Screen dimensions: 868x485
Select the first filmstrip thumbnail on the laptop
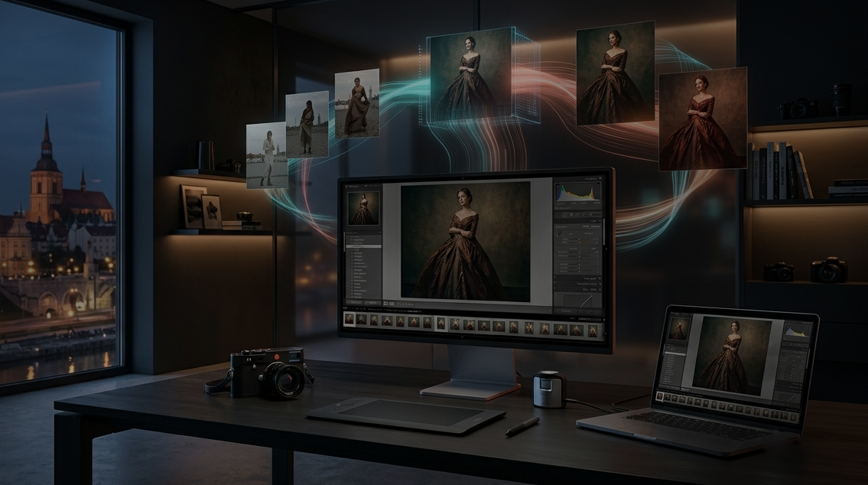click(x=659, y=396)
